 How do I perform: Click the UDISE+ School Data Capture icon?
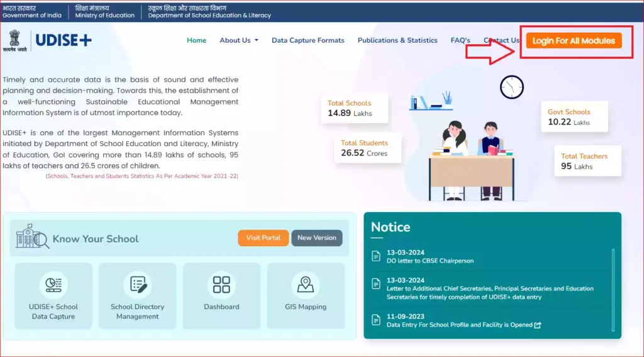tap(53, 285)
